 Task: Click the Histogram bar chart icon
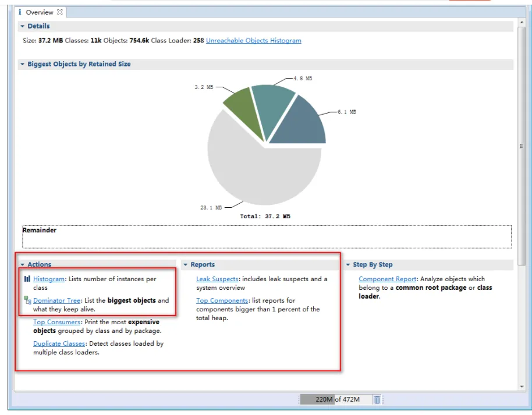27,279
